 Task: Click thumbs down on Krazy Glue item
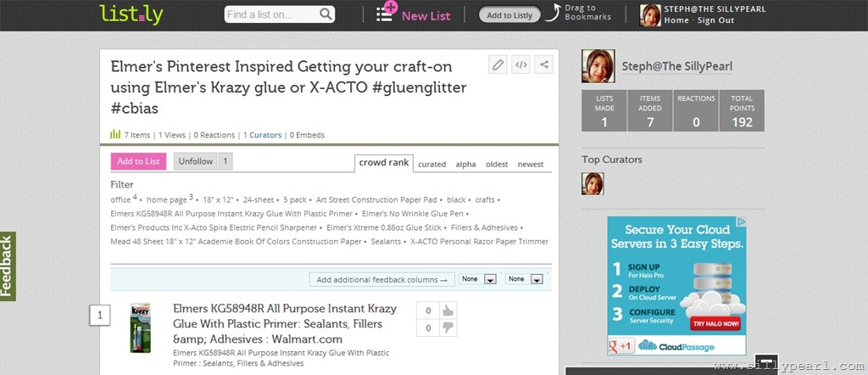coord(448,328)
